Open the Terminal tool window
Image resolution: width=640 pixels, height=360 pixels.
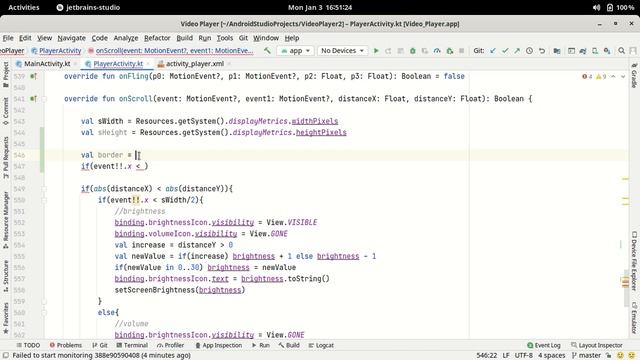[132, 345]
